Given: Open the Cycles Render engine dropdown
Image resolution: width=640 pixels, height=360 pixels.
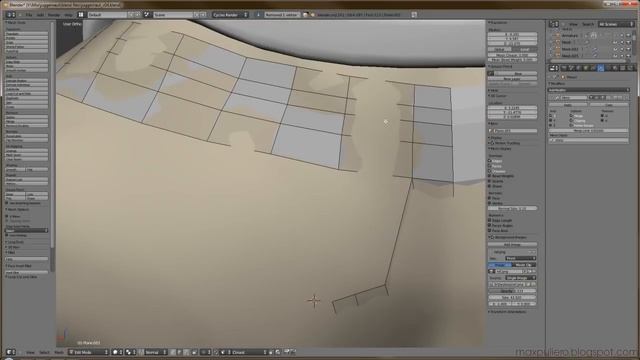Looking at the screenshot, I should click(230, 15).
